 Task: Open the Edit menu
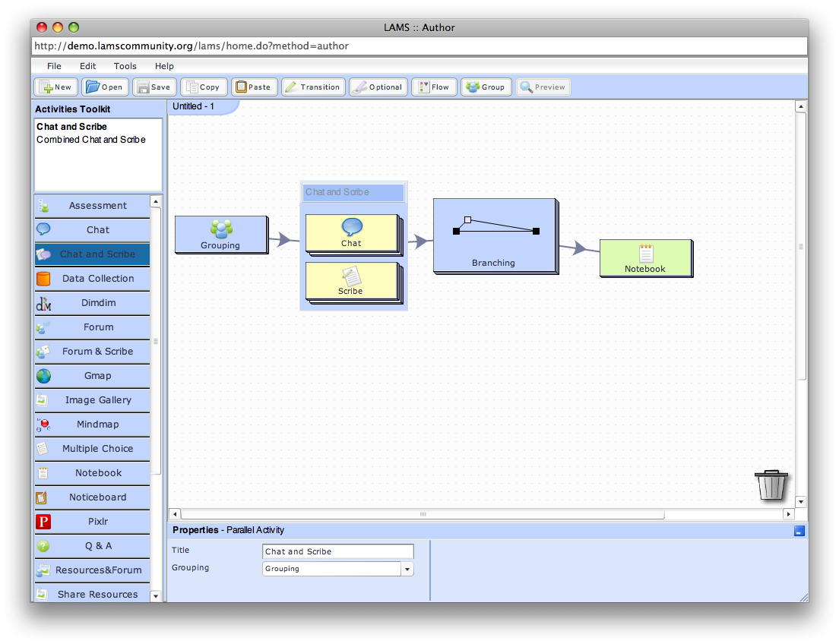point(88,66)
